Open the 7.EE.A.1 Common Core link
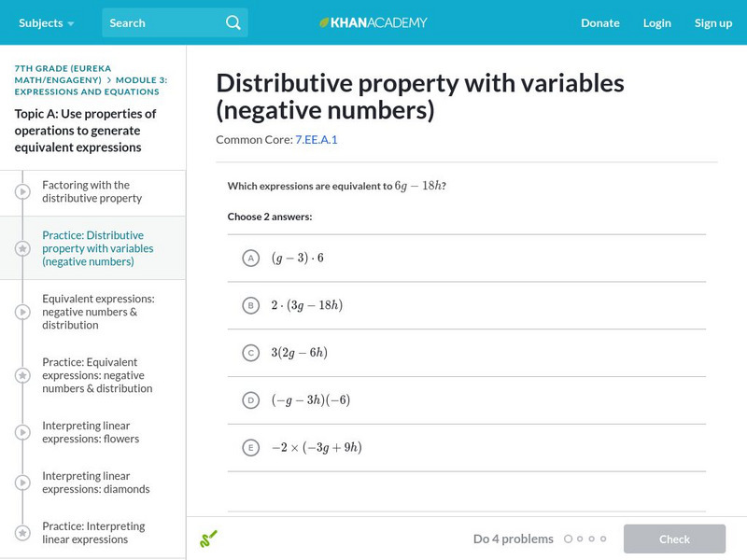 pos(316,140)
